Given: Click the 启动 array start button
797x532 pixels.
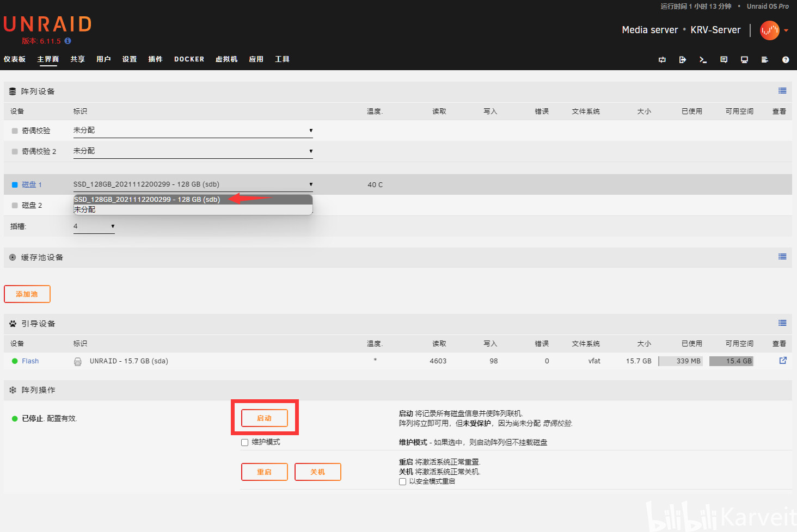Looking at the screenshot, I should pyautogui.click(x=265, y=418).
